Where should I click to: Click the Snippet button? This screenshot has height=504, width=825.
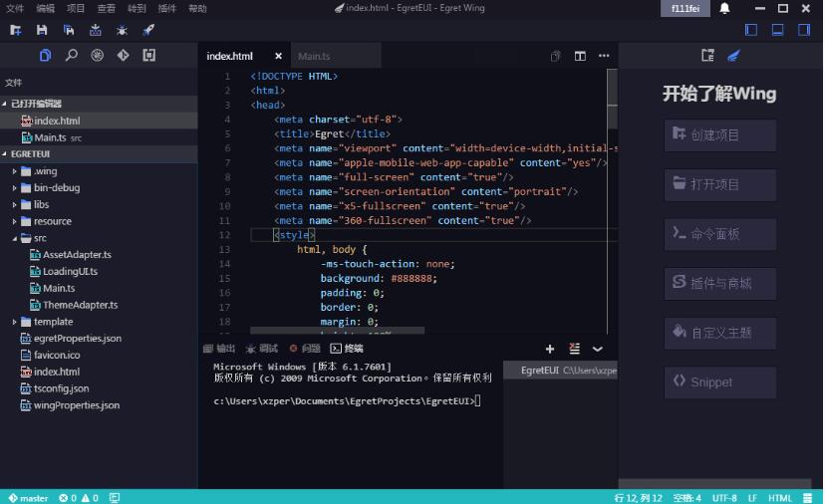[719, 381]
